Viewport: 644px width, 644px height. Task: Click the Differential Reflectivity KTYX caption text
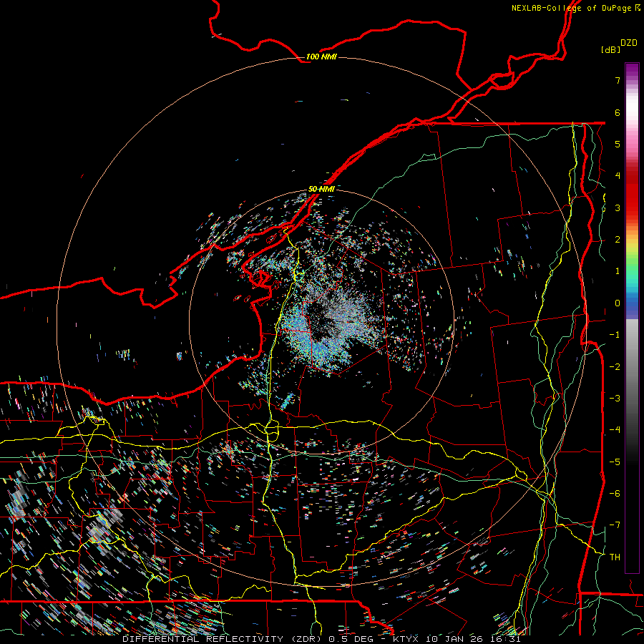tap(321, 639)
